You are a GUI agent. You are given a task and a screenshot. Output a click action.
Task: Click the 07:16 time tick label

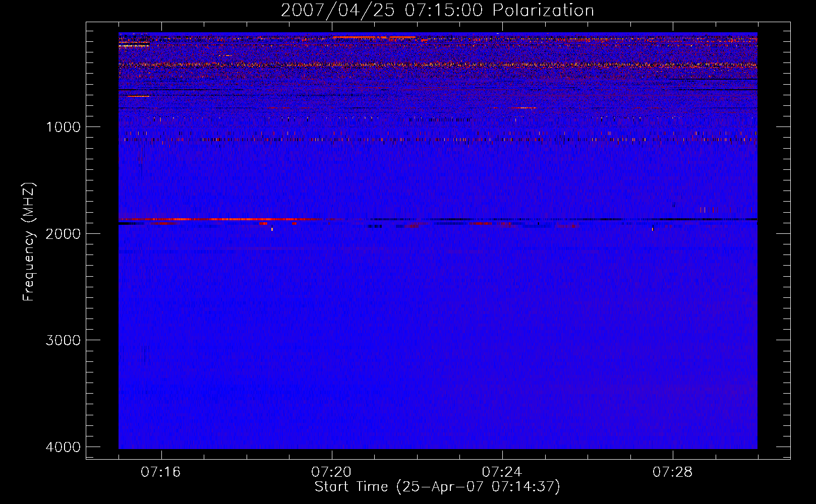point(161,472)
